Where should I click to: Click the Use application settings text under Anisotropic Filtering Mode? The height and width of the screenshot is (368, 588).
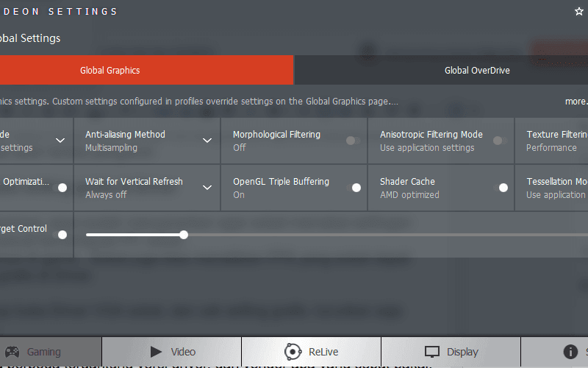pos(427,148)
